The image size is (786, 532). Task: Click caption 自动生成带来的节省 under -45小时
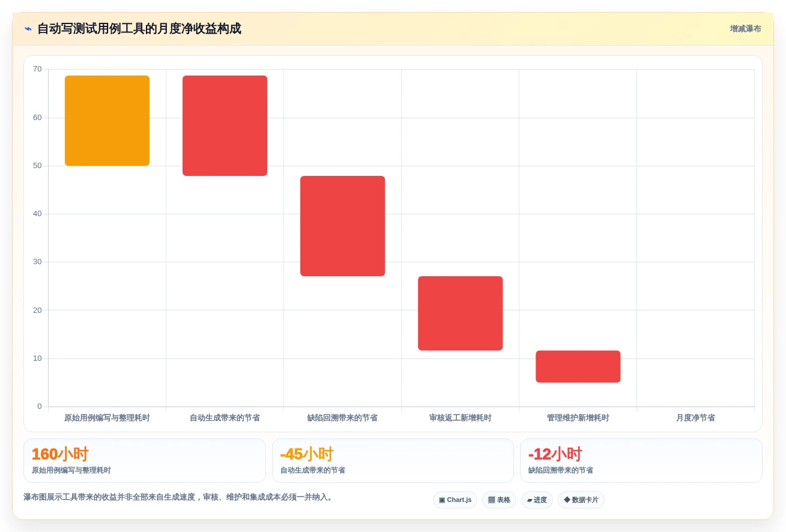(313, 471)
